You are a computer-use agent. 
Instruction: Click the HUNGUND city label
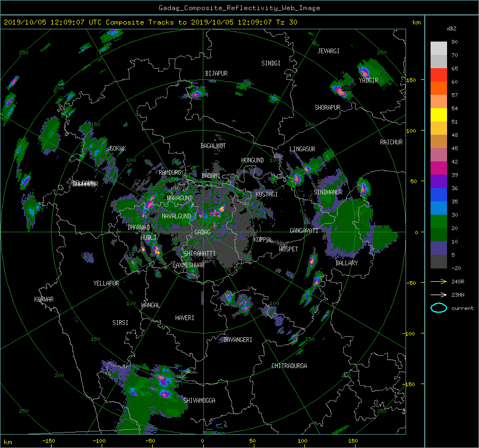pyautogui.click(x=252, y=160)
